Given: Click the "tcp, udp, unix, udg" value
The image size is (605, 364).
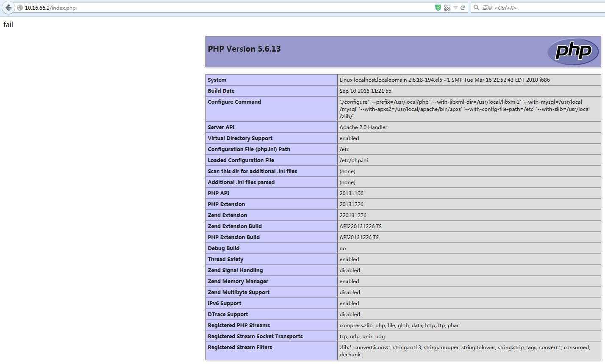Looking at the screenshot, I should click(x=362, y=336).
